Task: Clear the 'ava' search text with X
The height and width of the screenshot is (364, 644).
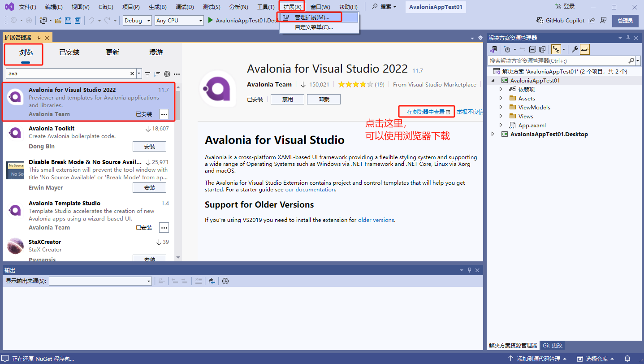Action: tap(132, 74)
